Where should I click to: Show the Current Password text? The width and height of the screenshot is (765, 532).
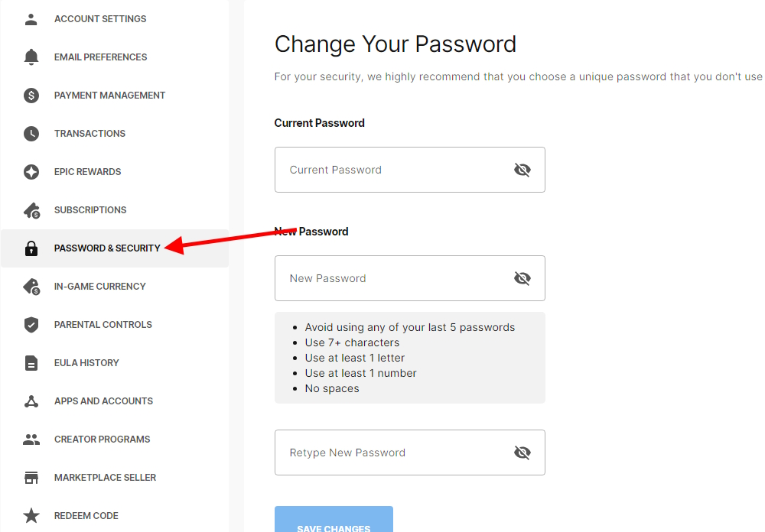coord(522,170)
